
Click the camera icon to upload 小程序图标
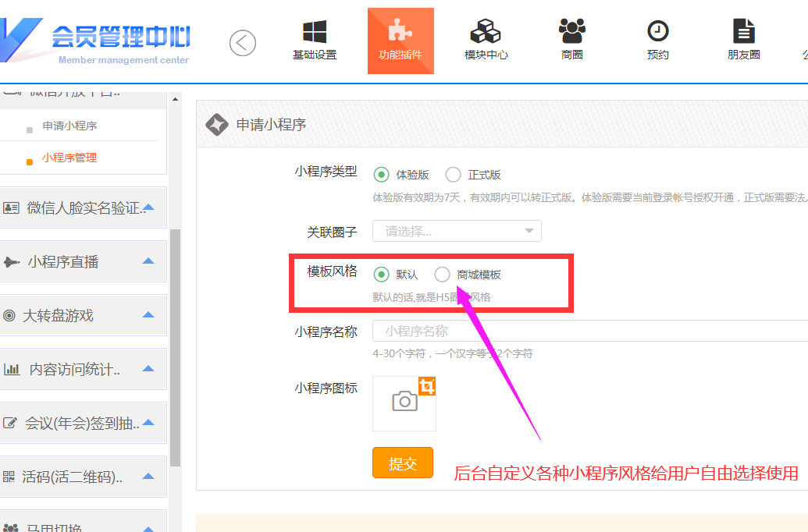tap(404, 402)
